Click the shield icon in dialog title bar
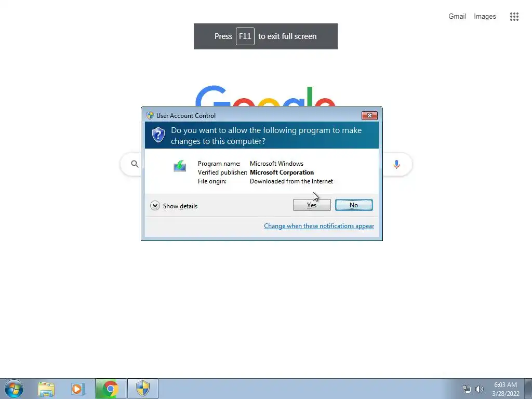This screenshot has height=399, width=532. pos(150,115)
